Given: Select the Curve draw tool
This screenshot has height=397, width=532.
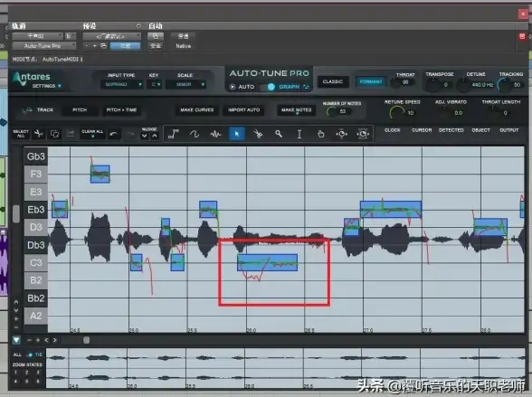Looking at the screenshot, I should [x=195, y=134].
